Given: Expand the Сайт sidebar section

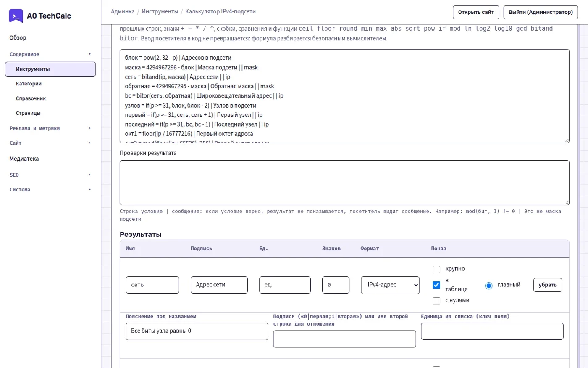Looking at the screenshot, I should point(50,143).
